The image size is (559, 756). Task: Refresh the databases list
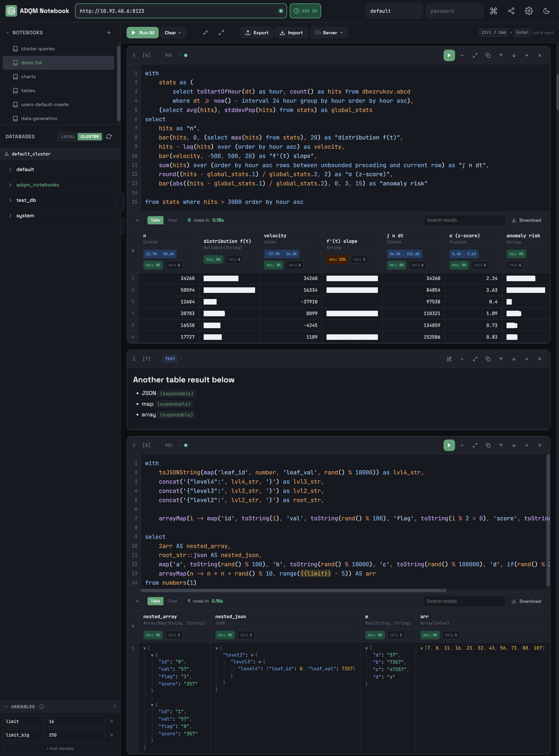coord(109,136)
